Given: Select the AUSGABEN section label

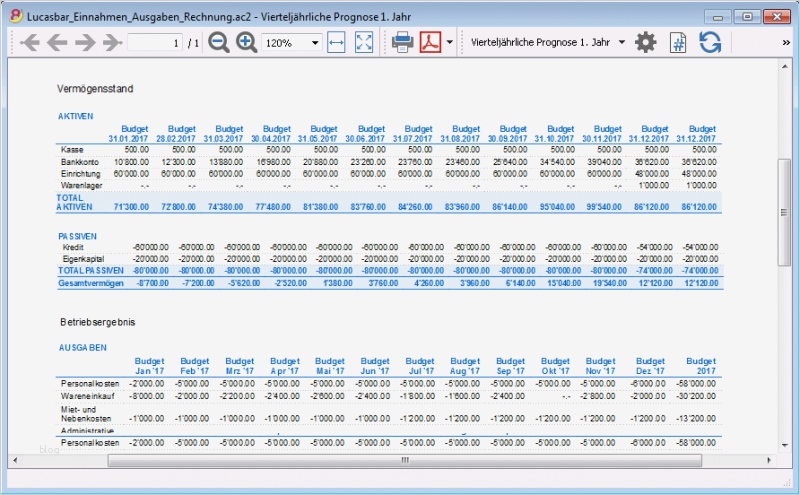Looking at the screenshot, I should tap(83, 348).
